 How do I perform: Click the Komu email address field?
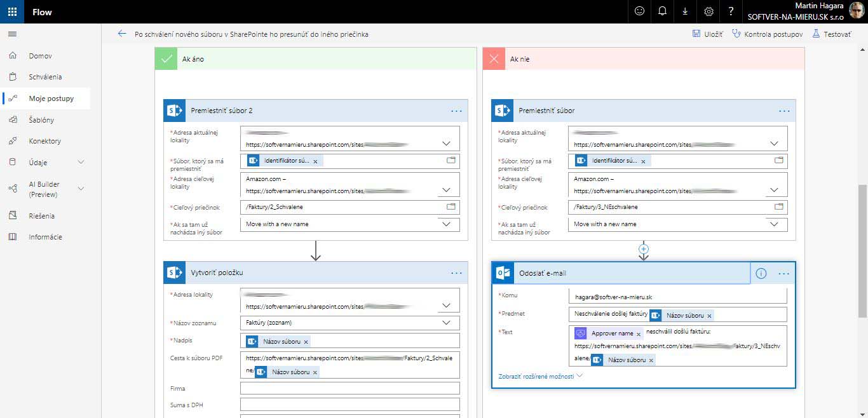point(678,297)
